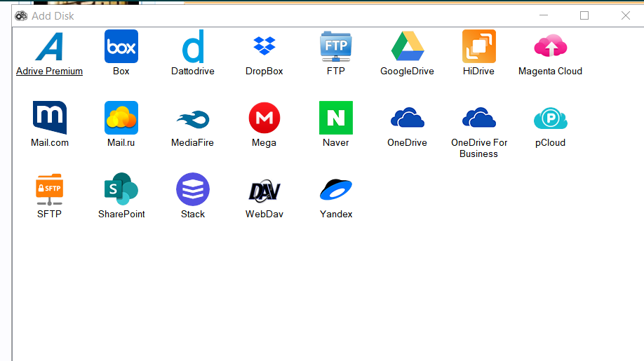Click the OneDrive For Business label
The height and width of the screenshot is (361, 644).
point(479,148)
